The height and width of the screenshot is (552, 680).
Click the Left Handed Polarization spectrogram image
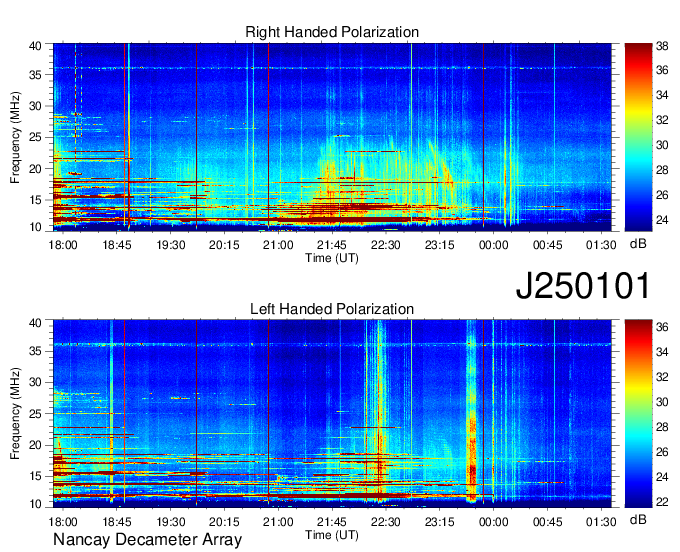coord(332,414)
